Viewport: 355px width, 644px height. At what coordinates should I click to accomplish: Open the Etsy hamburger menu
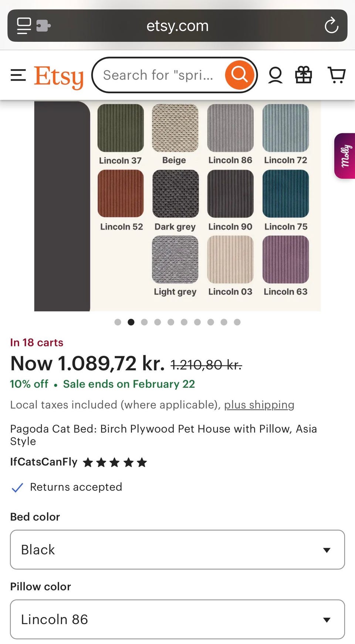pyautogui.click(x=18, y=75)
